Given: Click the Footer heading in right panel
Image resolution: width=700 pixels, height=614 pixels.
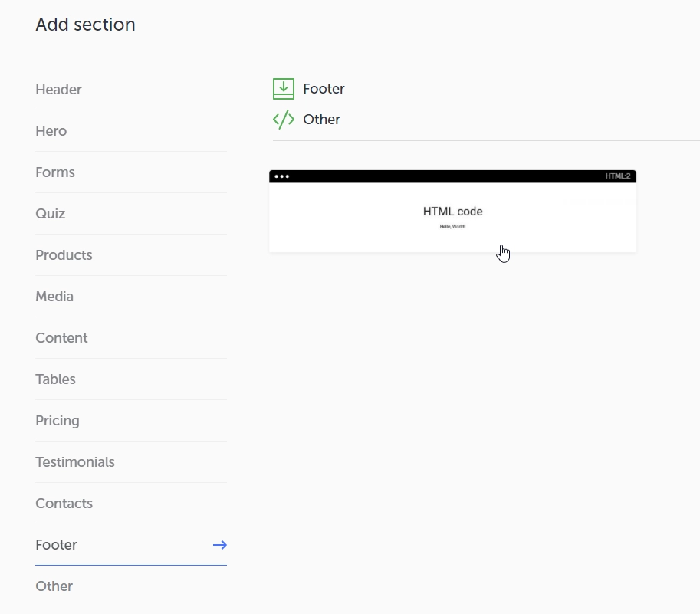Looking at the screenshot, I should pos(324,89).
